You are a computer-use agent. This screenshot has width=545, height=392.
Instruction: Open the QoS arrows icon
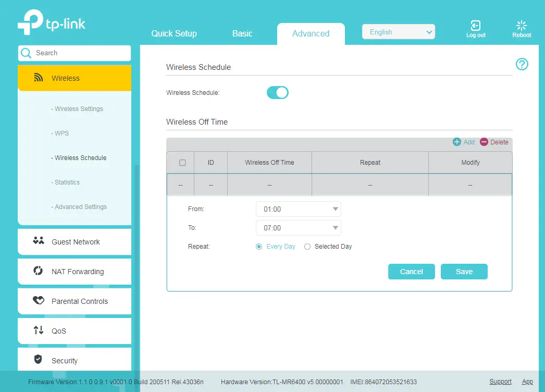click(x=38, y=330)
